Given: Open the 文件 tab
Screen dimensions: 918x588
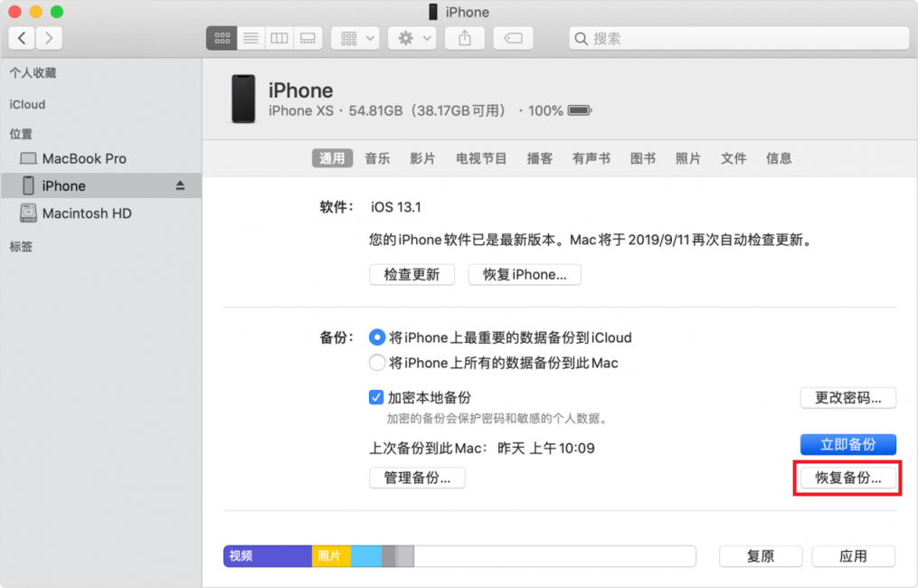Looking at the screenshot, I should coord(733,158).
